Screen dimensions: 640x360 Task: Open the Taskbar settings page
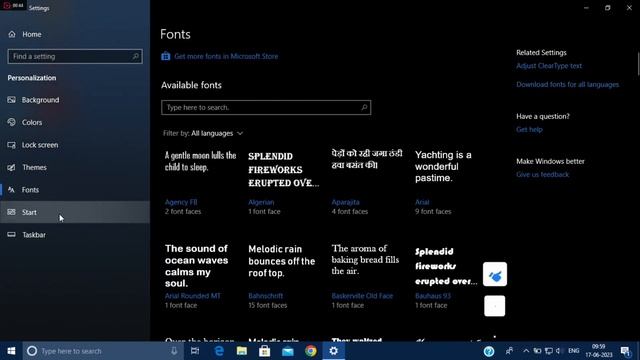pyautogui.click(x=75, y=235)
